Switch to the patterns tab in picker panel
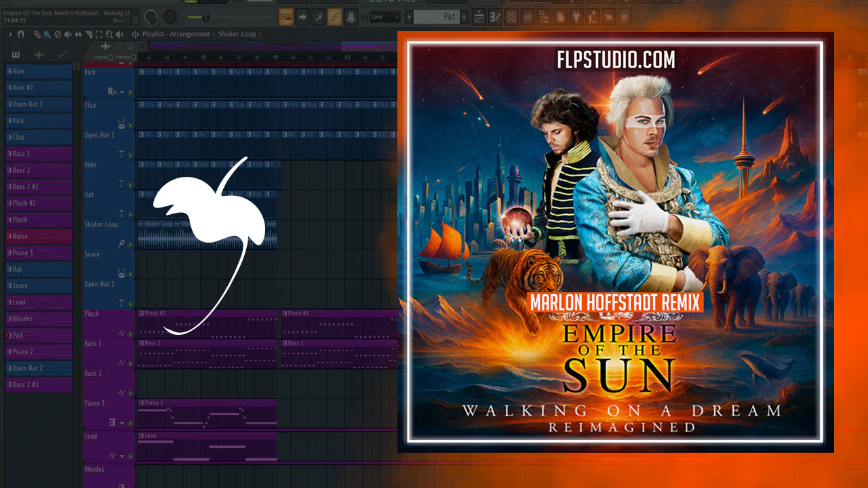 (x=16, y=55)
